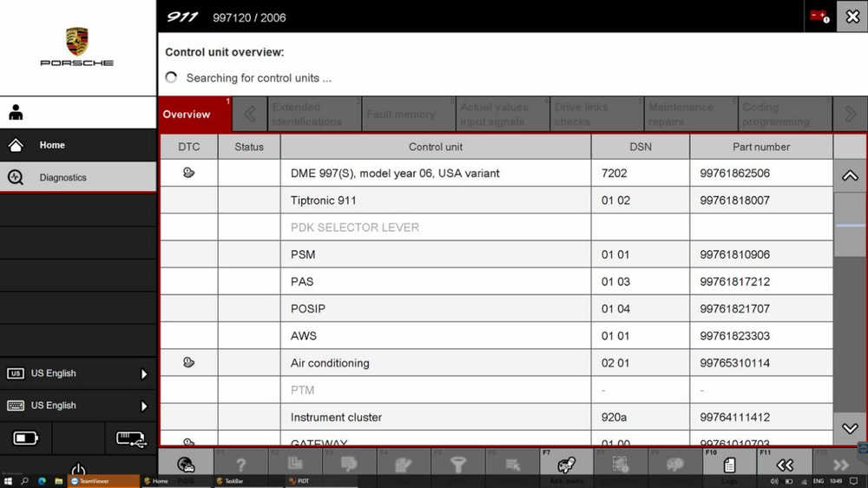Screen dimensions: 868x488
Task: Expand the US English keyboard layout selector
Action: [x=78, y=406]
